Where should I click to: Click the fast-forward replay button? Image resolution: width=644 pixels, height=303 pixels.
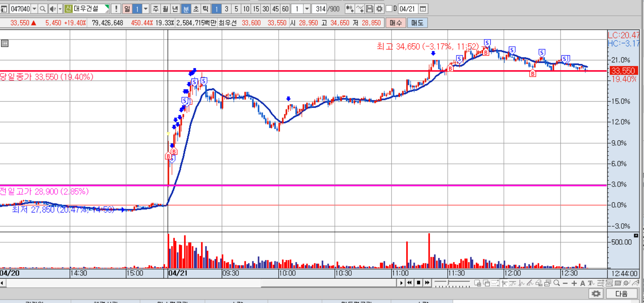(427, 283)
